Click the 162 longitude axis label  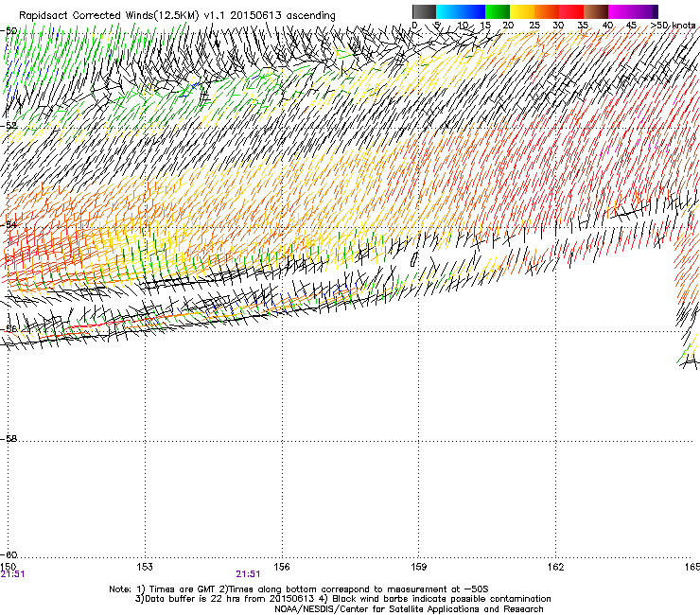pos(556,567)
